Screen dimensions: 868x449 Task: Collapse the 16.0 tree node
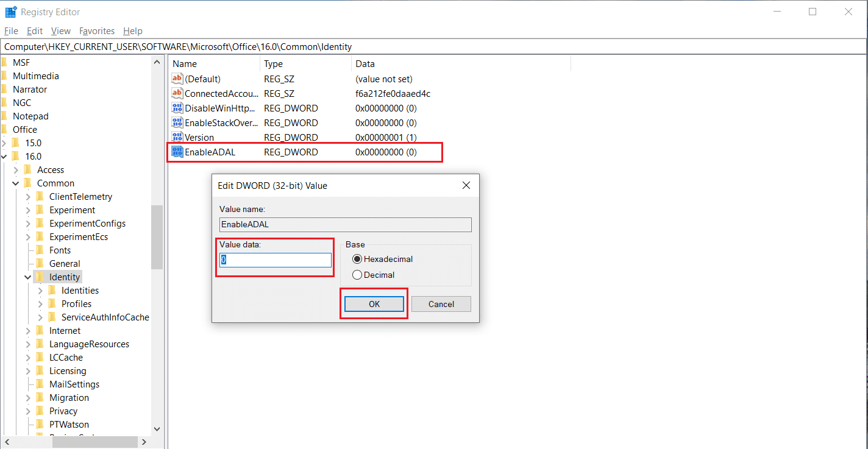(x=4, y=157)
